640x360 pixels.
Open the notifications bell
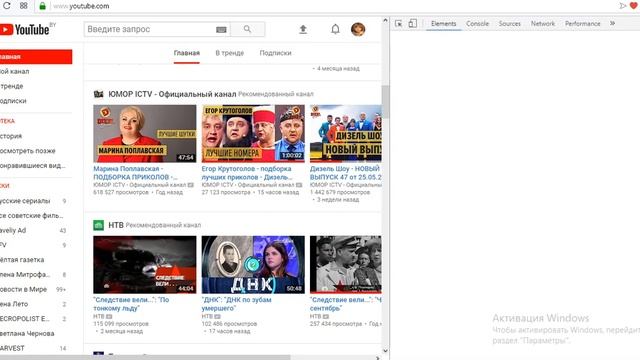pos(335,29)
